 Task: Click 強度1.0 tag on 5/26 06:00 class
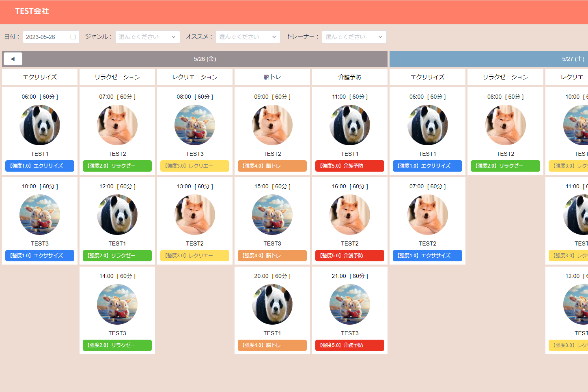(x=40, y=166)
